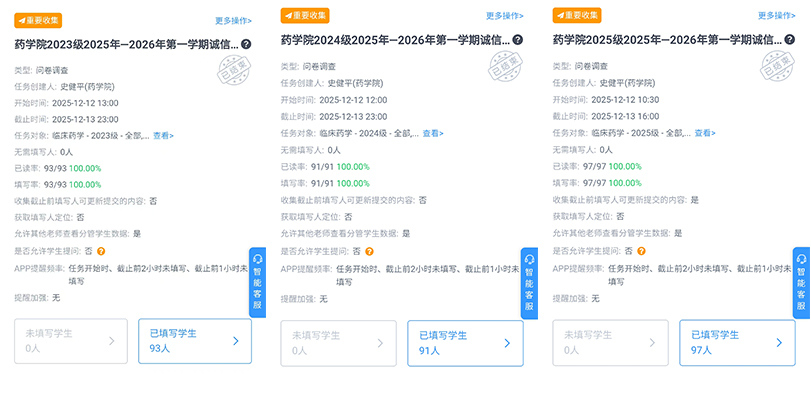Open 未填写学生 0人 in 2024级 card
The width and height of the screenshot is (811, 399).
(339, 343)
